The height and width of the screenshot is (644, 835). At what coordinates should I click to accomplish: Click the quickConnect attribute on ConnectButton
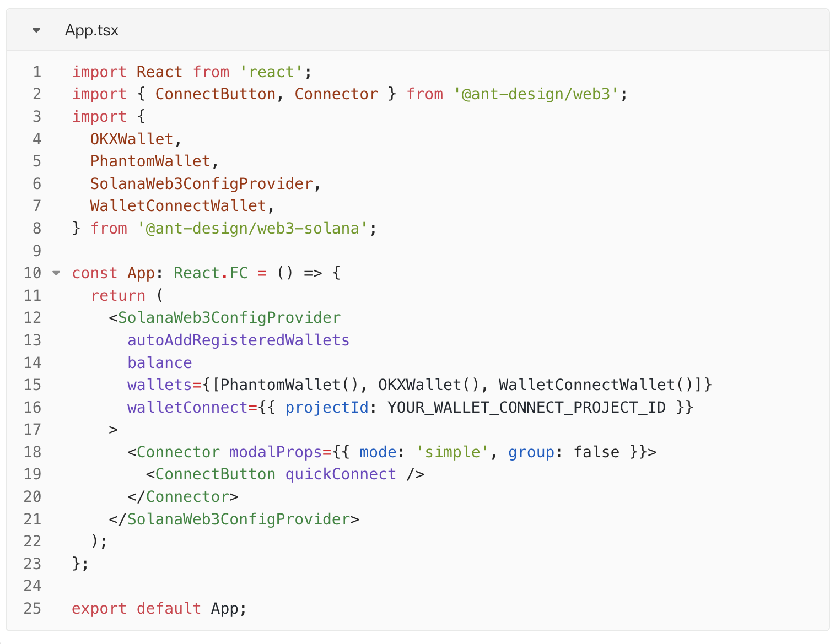coord(341,474)
